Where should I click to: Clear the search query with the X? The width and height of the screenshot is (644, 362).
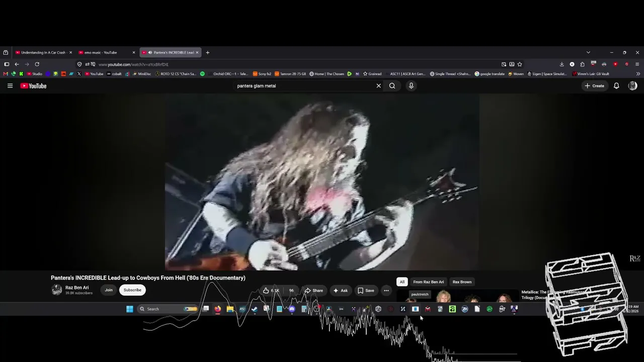pos(379,86)
